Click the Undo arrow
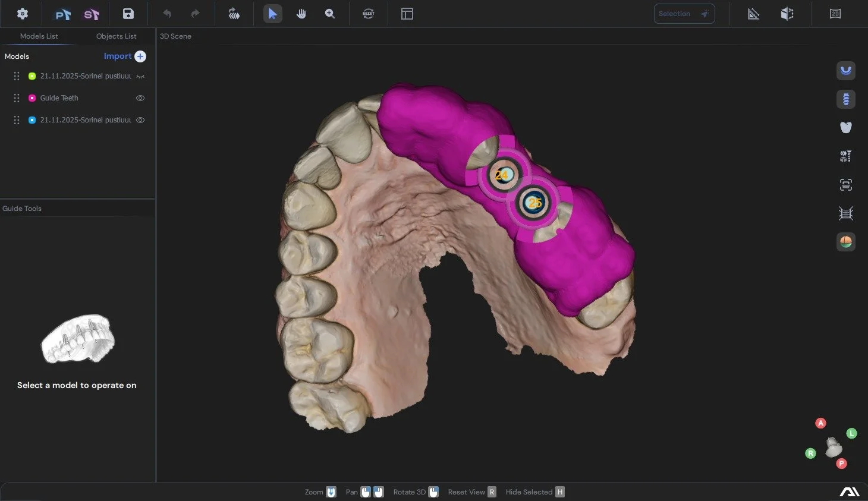Screen dimensions: 868x501 (x=167, y=13)
